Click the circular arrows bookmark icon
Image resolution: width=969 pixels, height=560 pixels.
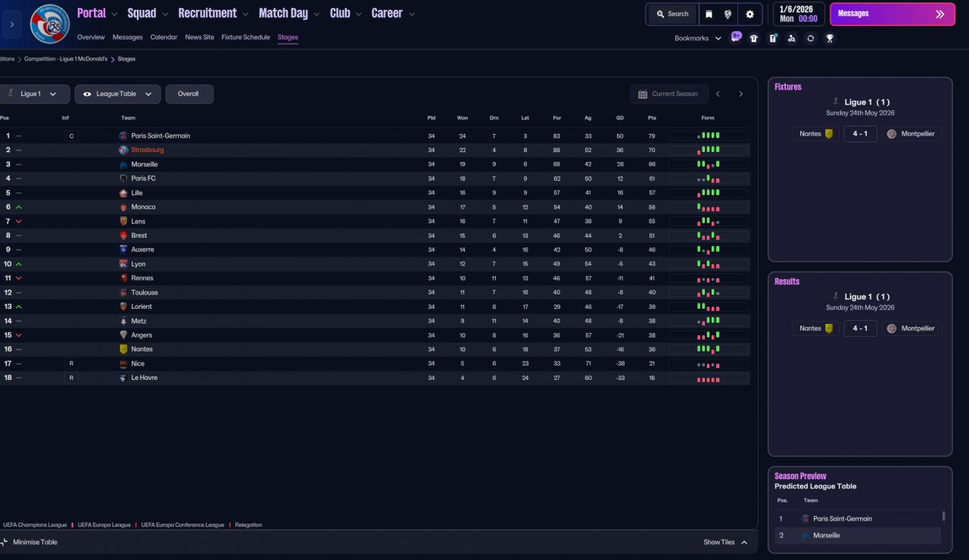point(811,38)
